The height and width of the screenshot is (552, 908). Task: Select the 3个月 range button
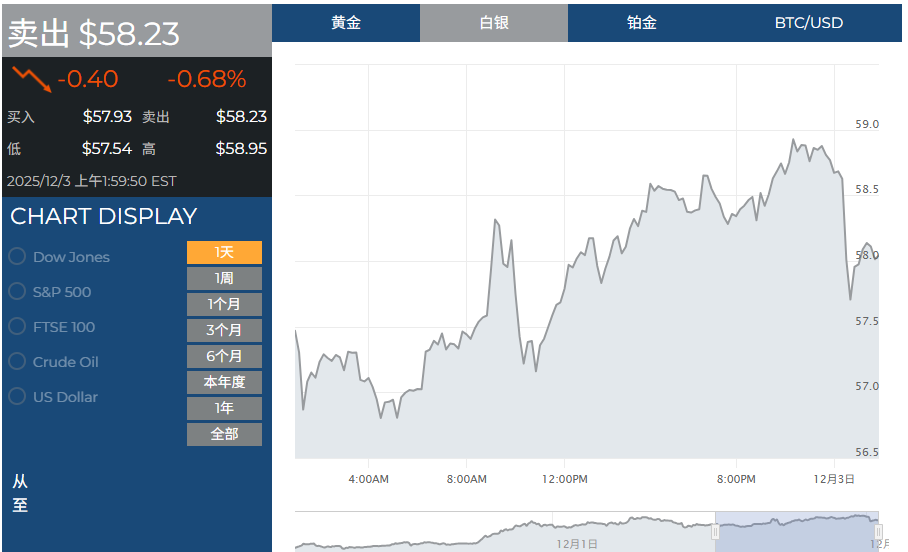pos(224,330)
